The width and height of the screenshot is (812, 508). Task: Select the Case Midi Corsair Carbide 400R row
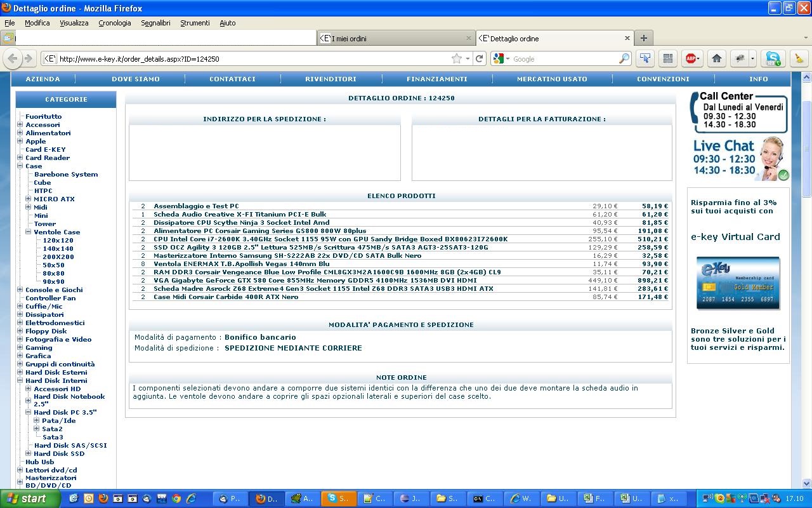(401, 297)
